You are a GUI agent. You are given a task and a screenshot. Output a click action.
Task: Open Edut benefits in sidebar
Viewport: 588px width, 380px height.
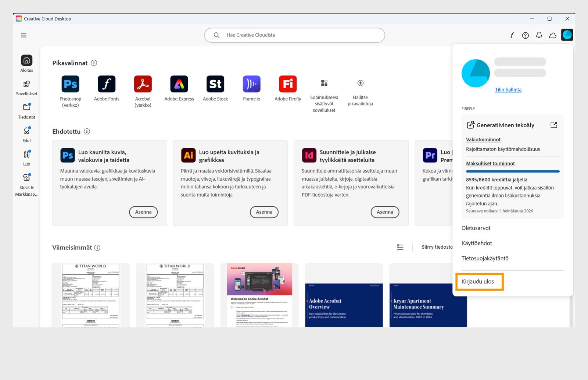[x=26, y=135]
